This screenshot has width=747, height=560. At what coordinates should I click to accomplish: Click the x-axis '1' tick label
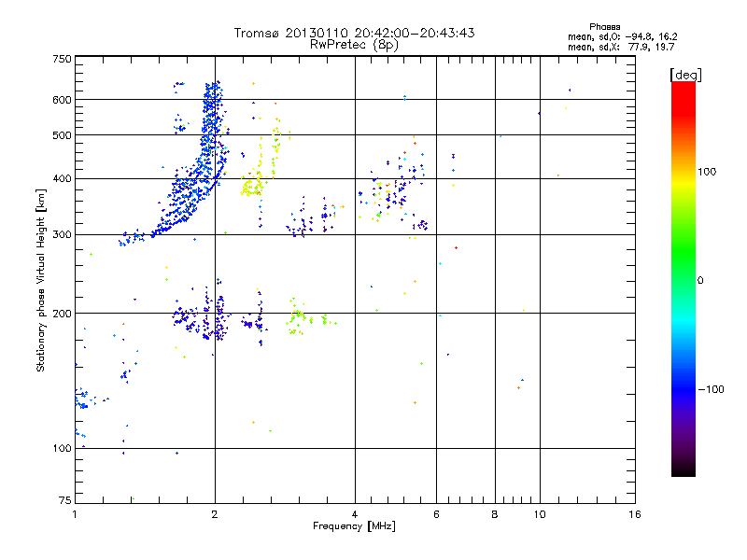tap(75, 514)
